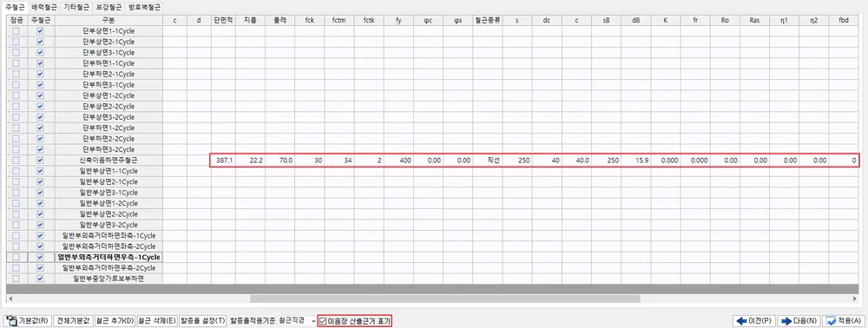Click the horizontal scrollbar thumb
Viewport: 868px width, 328px height.
(445, 298)
